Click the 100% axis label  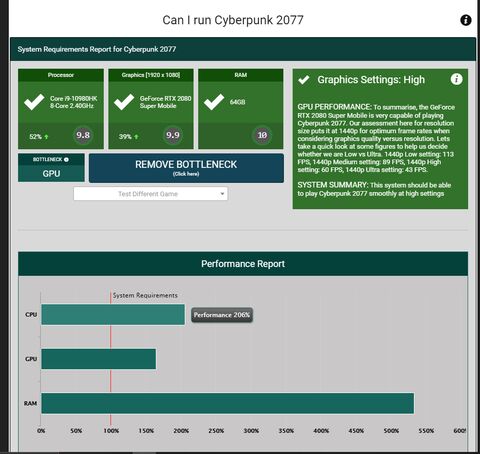click(111, 431)
